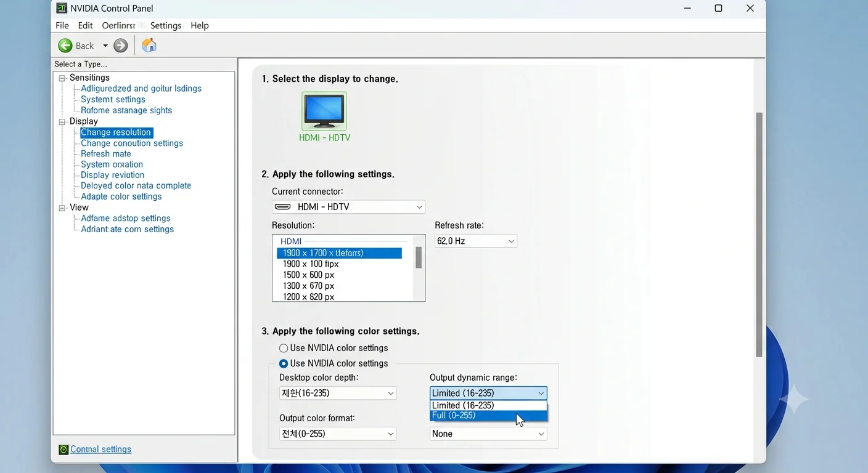Collapse the Display tree node
Screen dimensions: 868x473
coord(62,122)
